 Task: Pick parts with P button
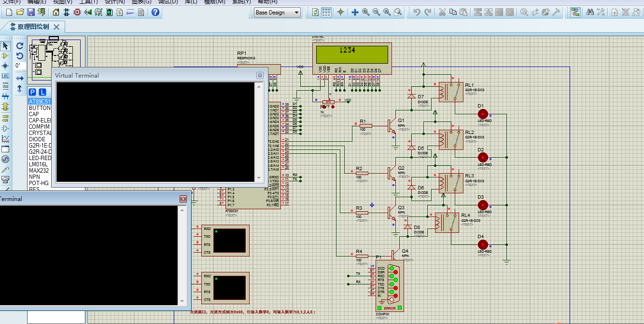coord(32,92)
